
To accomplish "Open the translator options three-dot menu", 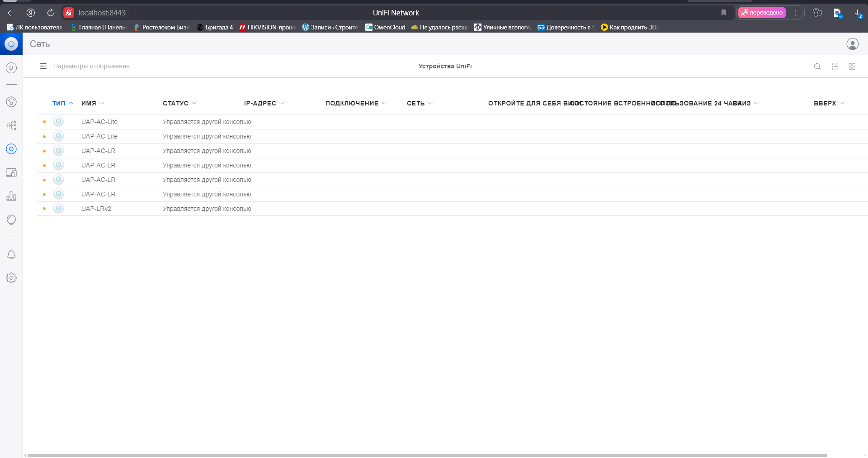I will pos(795,13).
